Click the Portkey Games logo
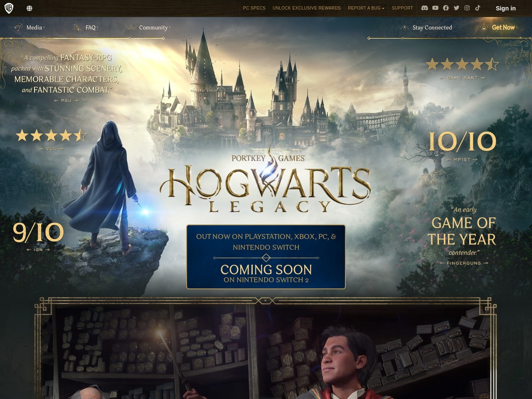 point(268,158)
